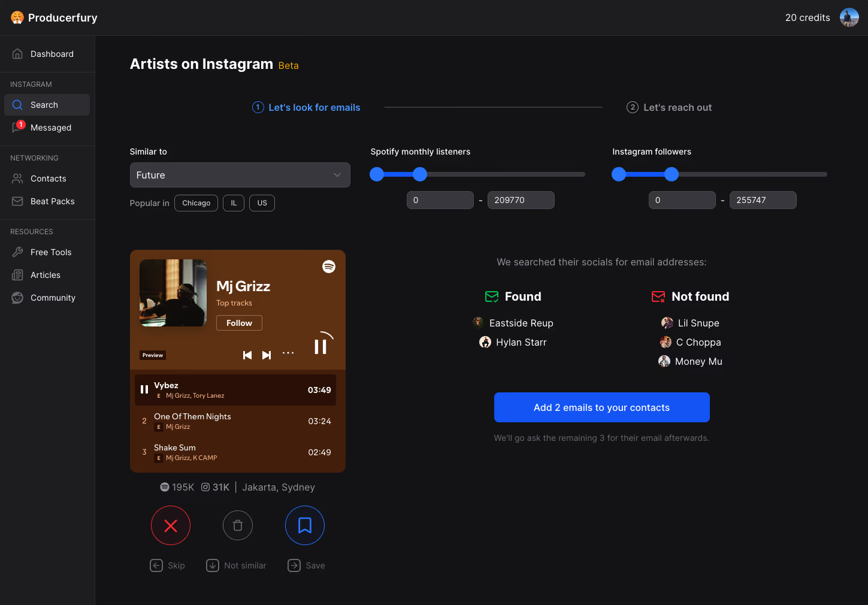Click the Instagram followers minimum value field
This screenshot has height=605, width=868.
682,200
